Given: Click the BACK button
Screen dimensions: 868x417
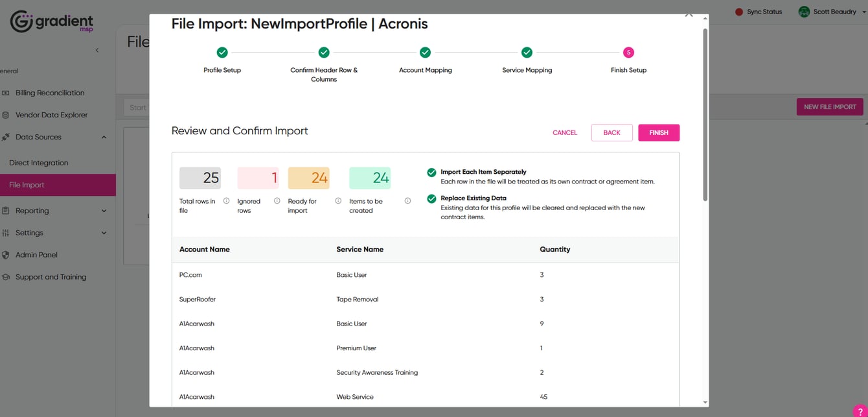Looking at the screenshot, I should click(x=612, y=132).
